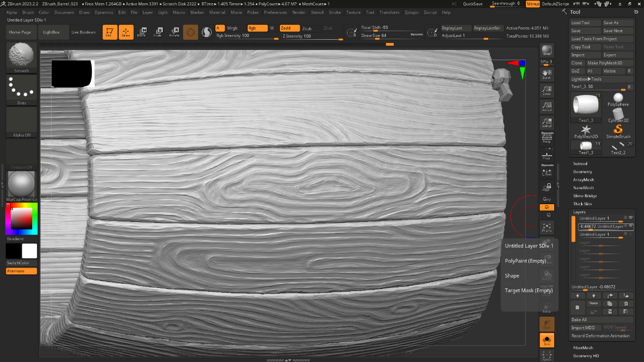Click the Bake All button
644x362 pixels.
click(602, 320)
